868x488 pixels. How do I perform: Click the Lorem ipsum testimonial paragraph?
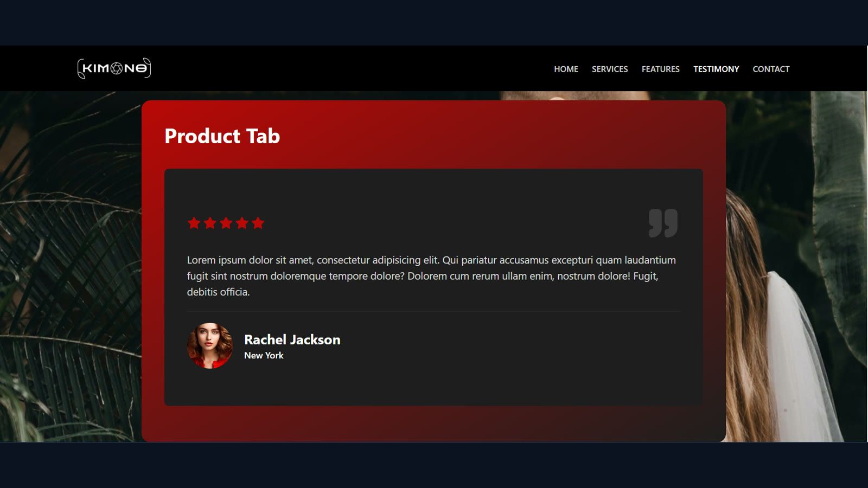432,276
